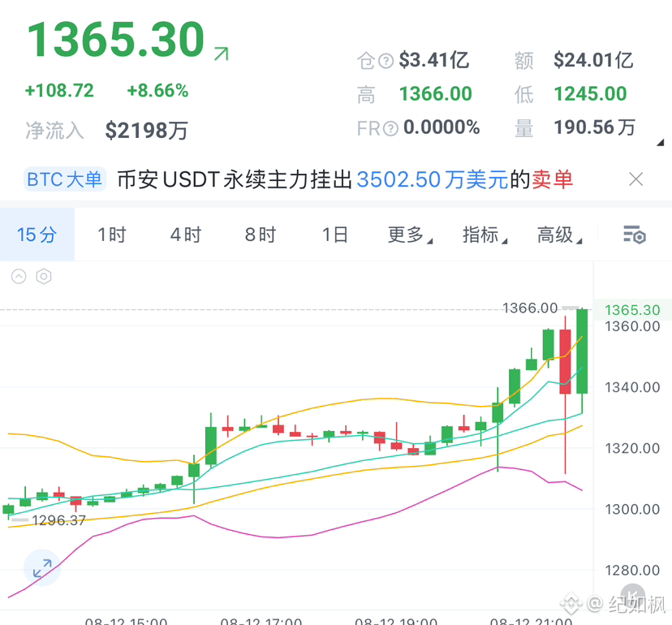Select the 1时 timeframe tab
Viewport: 672px width, 625px height.
point(112,235)
